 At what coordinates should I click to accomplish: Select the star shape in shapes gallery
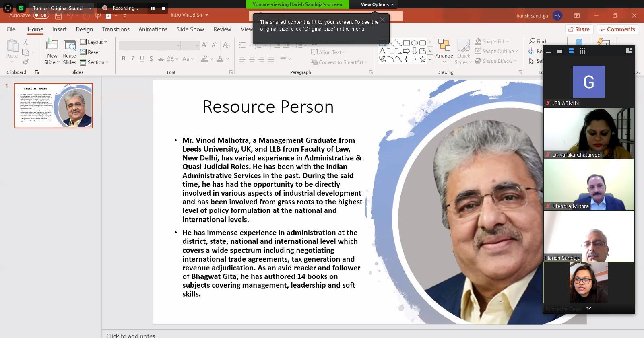pos(422,59)
